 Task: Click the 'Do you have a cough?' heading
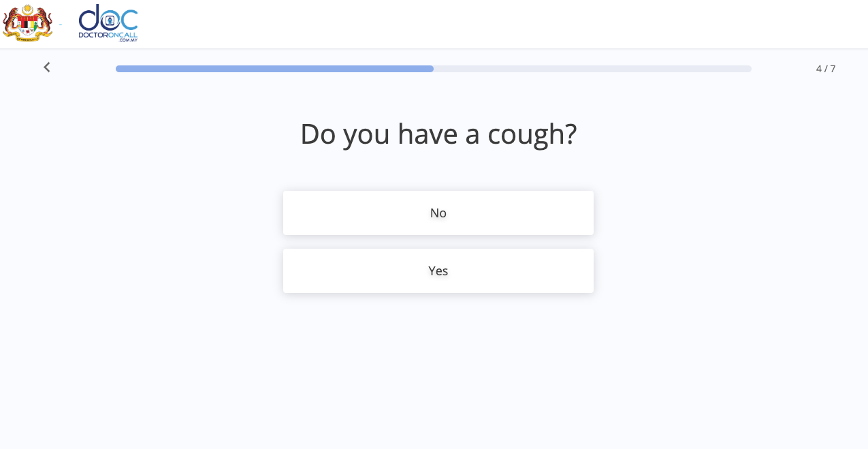point(438,134)
